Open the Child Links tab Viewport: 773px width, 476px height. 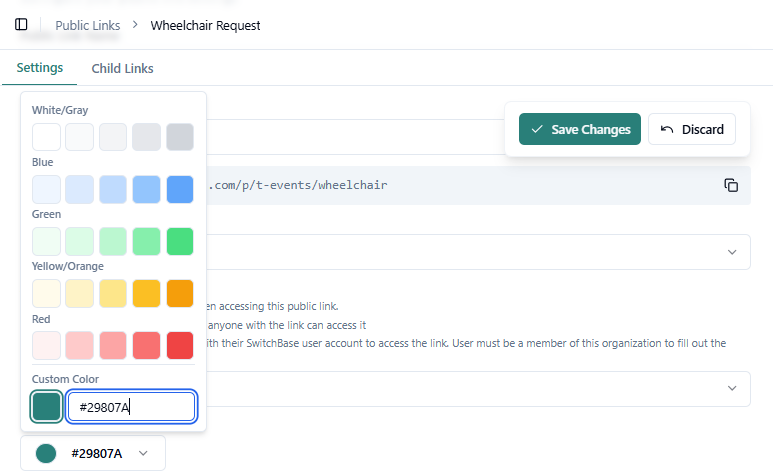point(122,68)
